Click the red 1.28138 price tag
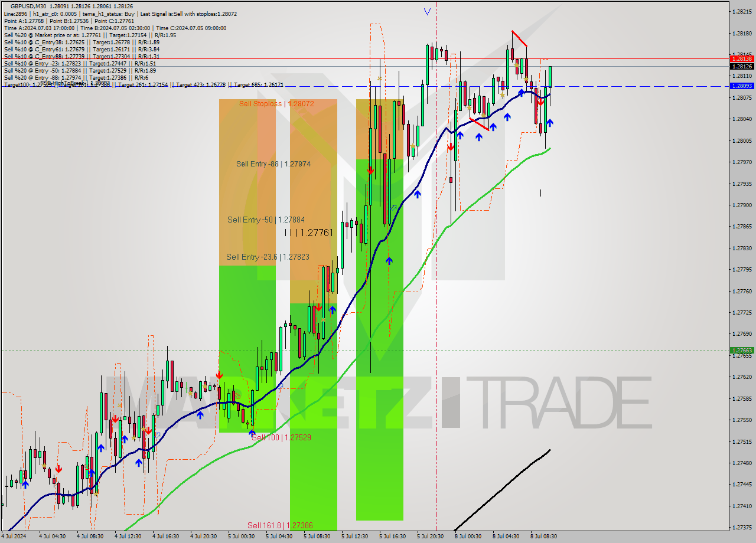Viewport: 756px width, 543px height. tap(741, 58)
